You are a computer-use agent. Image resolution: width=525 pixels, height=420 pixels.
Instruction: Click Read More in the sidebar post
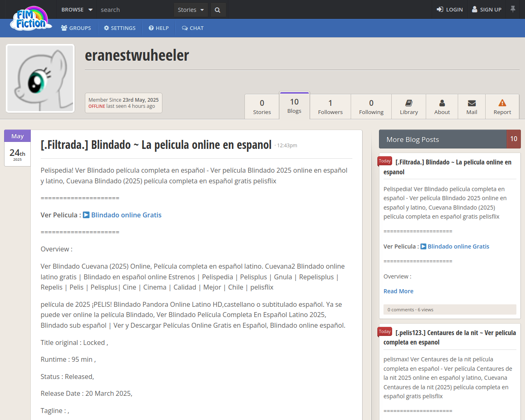[398, 291]
